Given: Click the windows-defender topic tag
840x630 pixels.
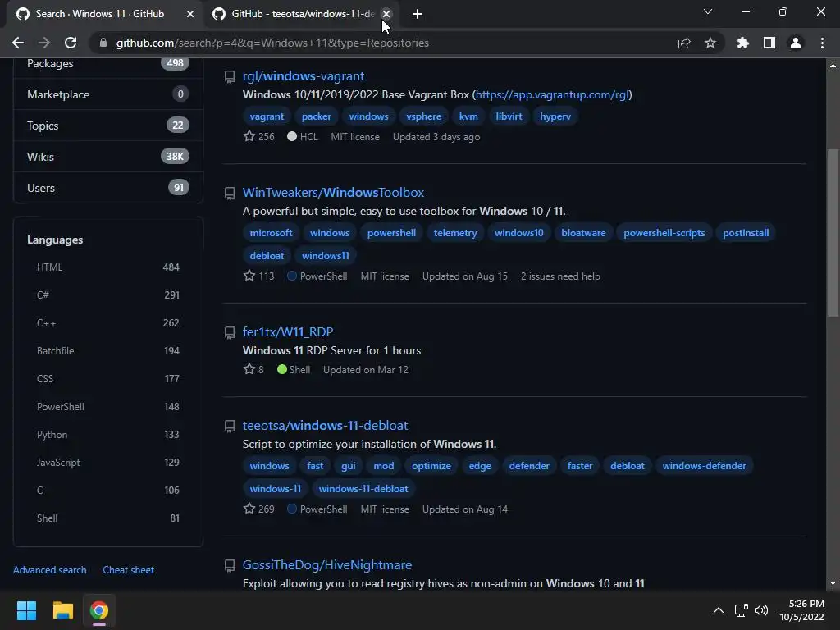Looking at the screenshot, I should pyautogui.click(x=704, y=466).
